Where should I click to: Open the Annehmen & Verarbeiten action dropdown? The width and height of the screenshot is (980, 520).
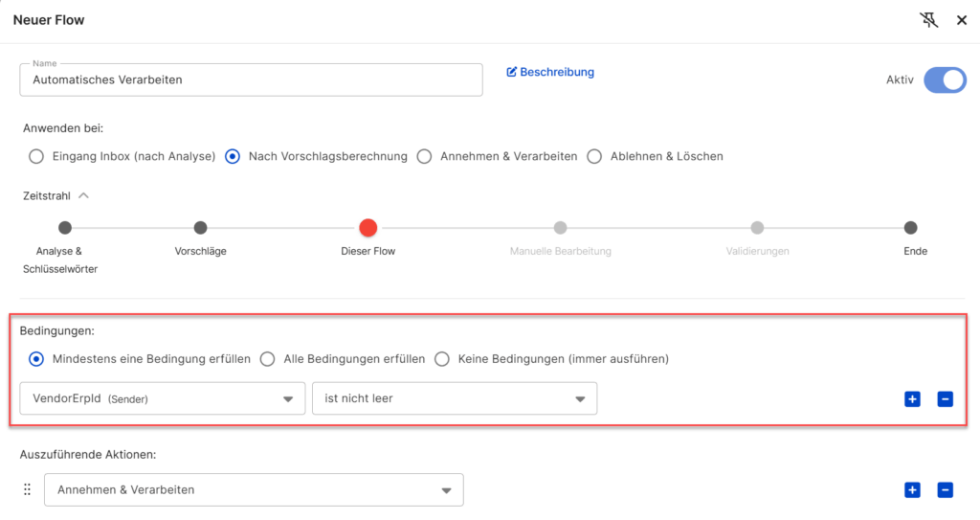coord(254,490)
